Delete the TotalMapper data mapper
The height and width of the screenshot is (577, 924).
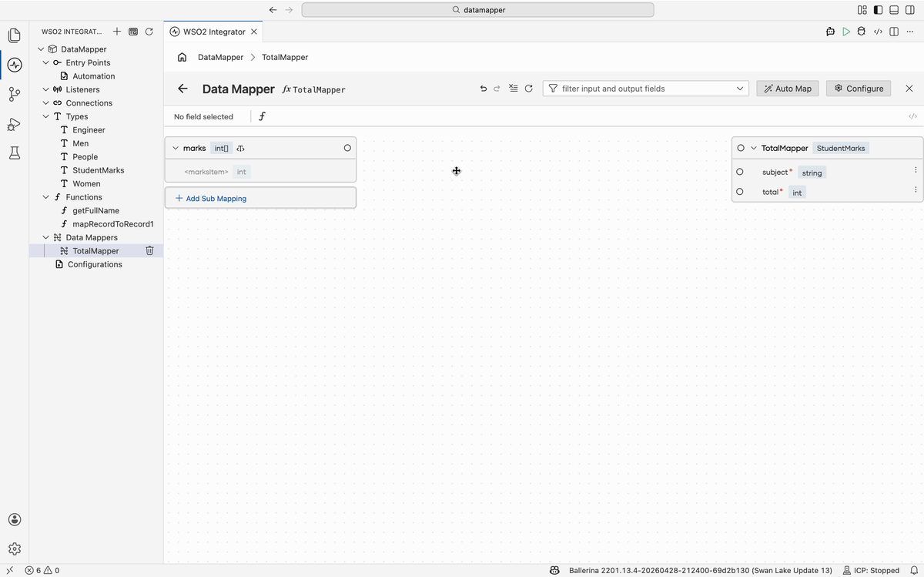pos(150,250)
